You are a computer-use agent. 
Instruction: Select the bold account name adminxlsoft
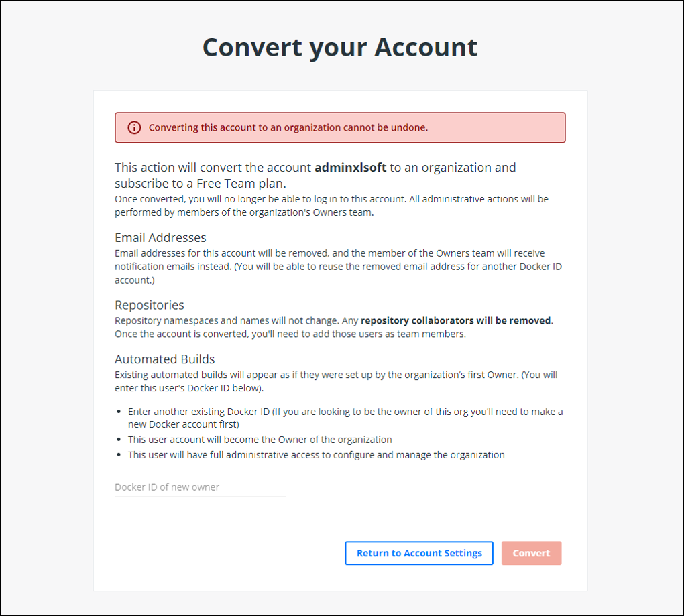(350, 168)
